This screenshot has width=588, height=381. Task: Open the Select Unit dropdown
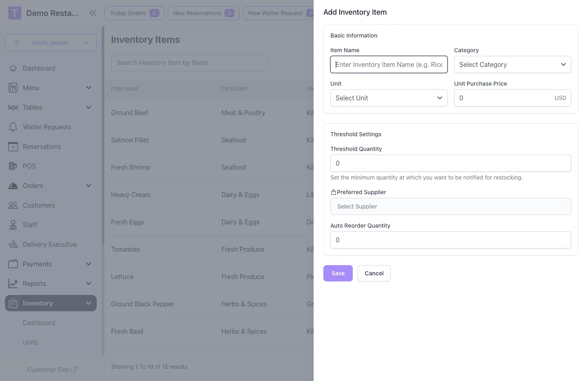click(388, 98)
